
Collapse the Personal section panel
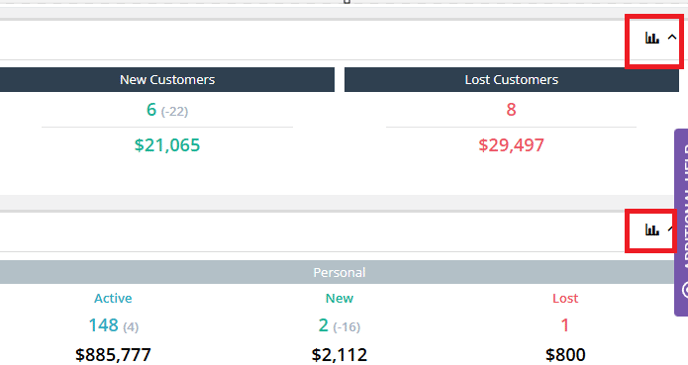click(x=670, y=229)
